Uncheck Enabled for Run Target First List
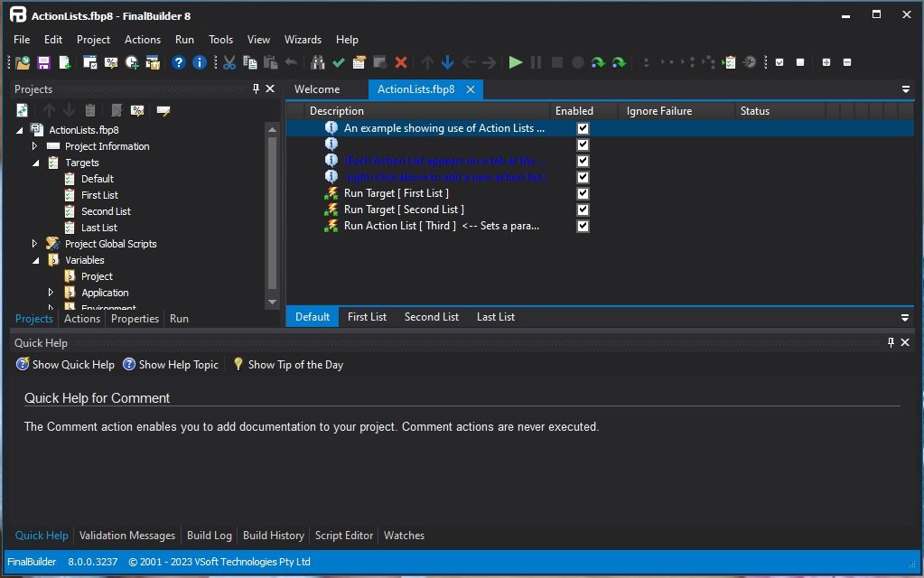924x578 pixels. point(583,193)
